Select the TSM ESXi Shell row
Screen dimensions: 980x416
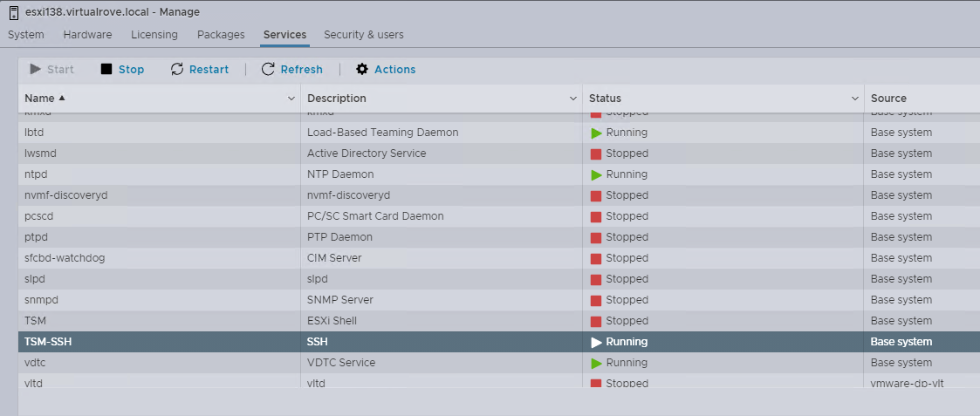pos(157,321)
